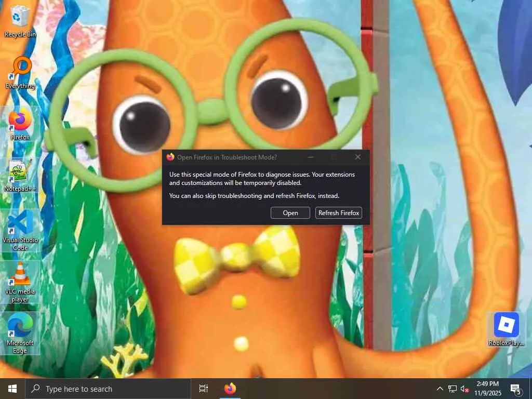Open Task View from the taskbar
532x399 pixels.
[x=204, y=389]
